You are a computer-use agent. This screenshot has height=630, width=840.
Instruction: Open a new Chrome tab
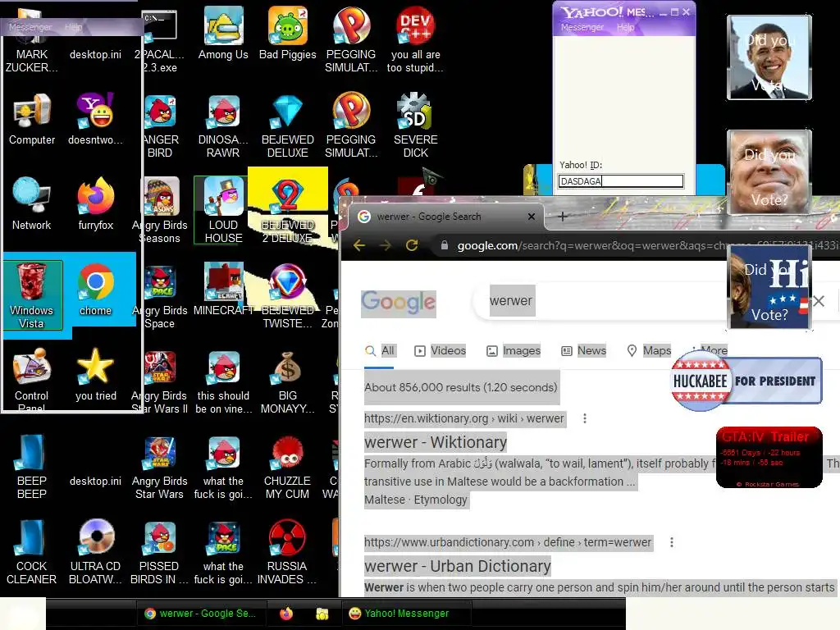[562, 217]
